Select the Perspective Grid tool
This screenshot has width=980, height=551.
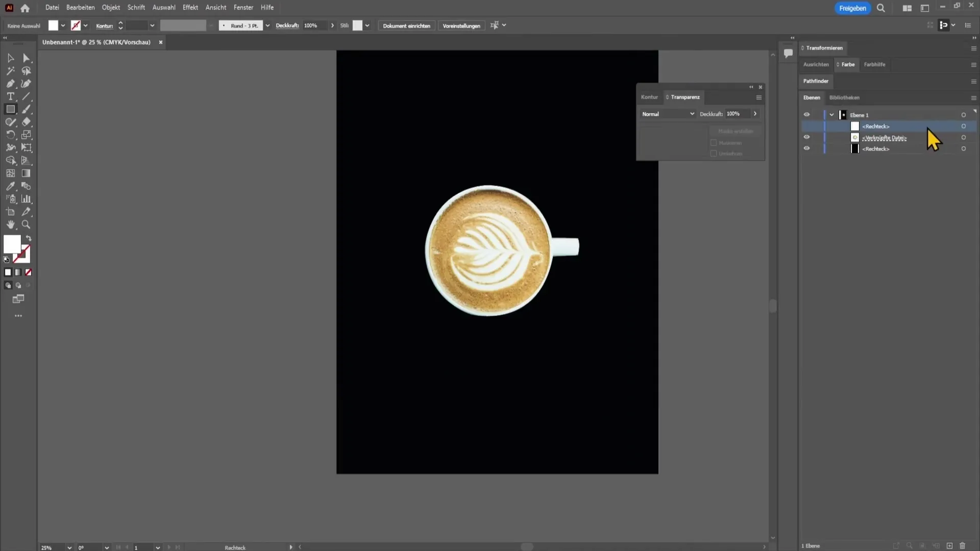pos(27,160)
